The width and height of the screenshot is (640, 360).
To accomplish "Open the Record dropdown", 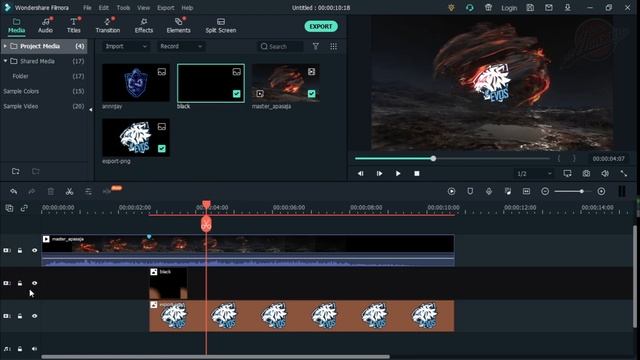I will click(x=181, y=47).
